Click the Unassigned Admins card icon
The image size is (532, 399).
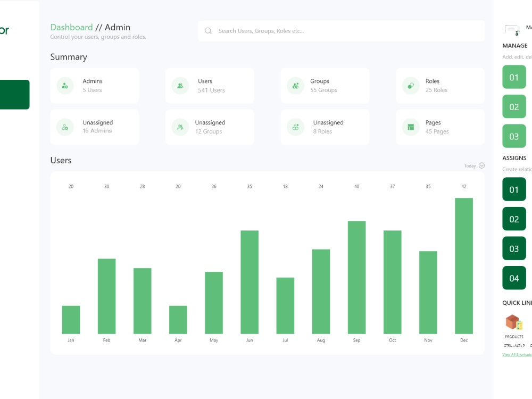[65, 127]
